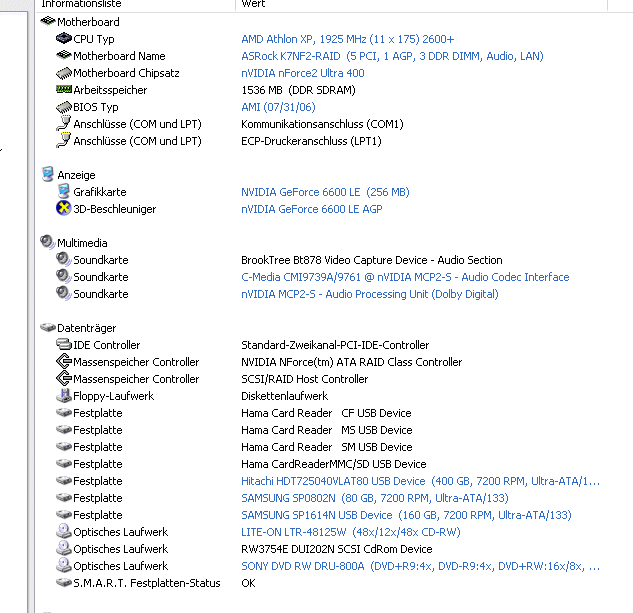Select Hama Card Reader MS USB Device
The image size is (633, 613).
coord(327,430)
